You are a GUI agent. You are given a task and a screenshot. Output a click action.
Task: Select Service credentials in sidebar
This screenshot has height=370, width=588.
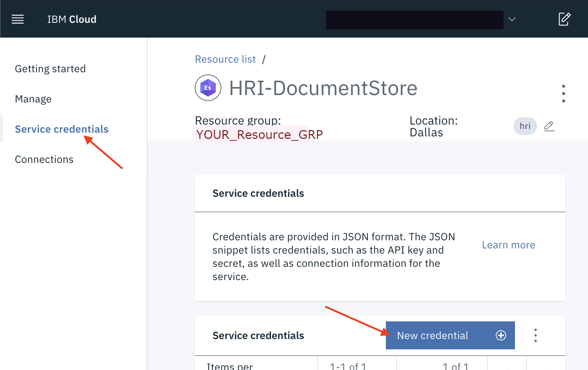[62, 129]
